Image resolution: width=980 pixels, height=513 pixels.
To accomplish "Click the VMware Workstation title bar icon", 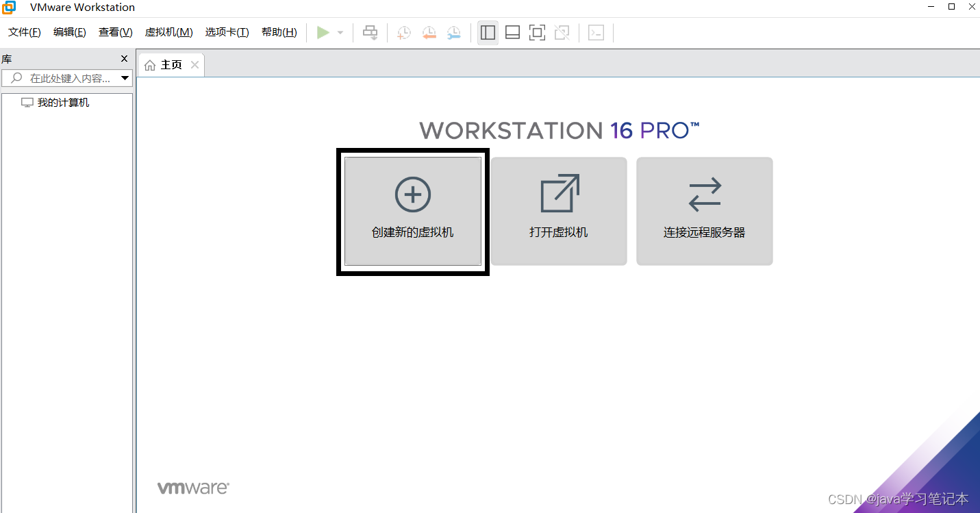I will (x=8, y=8).
